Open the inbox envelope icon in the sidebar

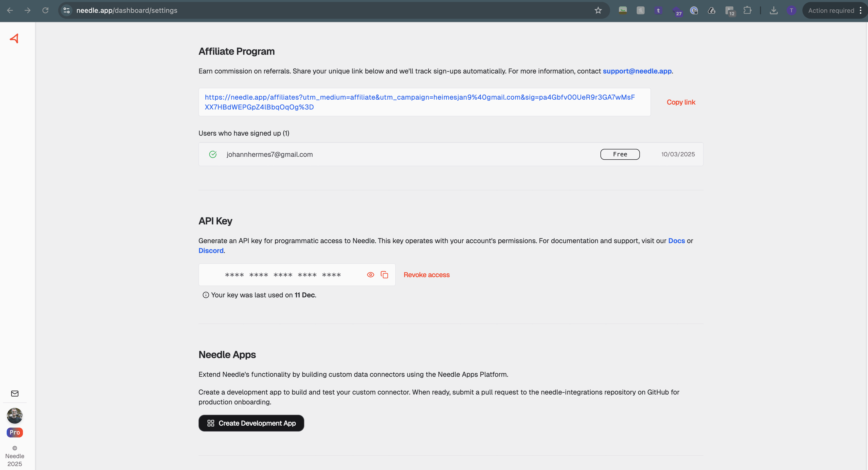click(x=15, y=393)
